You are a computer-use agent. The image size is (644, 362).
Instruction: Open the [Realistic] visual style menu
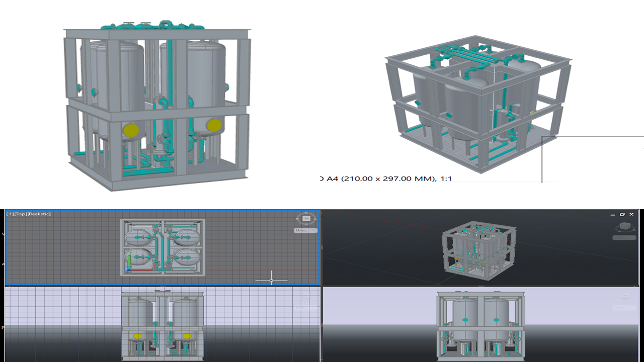(x=38, y=214)
